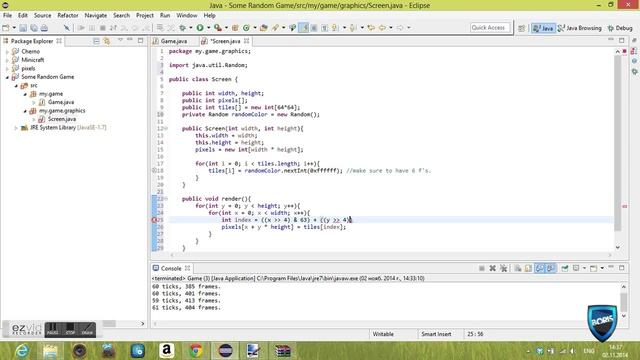Screen dimensions: 640x360
Task: Click the New file toolbar icon
Action: click(x=6, y=28)
